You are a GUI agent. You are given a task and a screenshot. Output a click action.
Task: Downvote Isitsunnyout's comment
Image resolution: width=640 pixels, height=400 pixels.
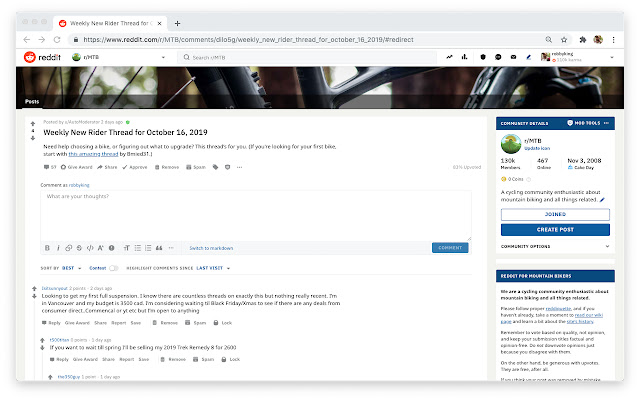click(34, 296)
